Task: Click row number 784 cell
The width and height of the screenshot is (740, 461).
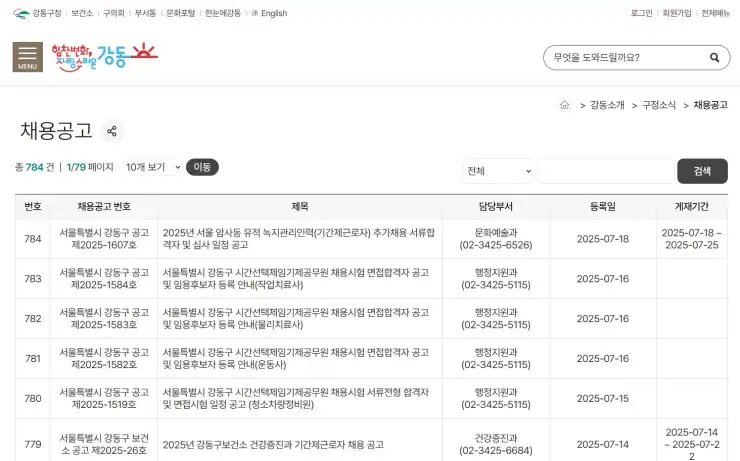Action: [x=33, y=239]
